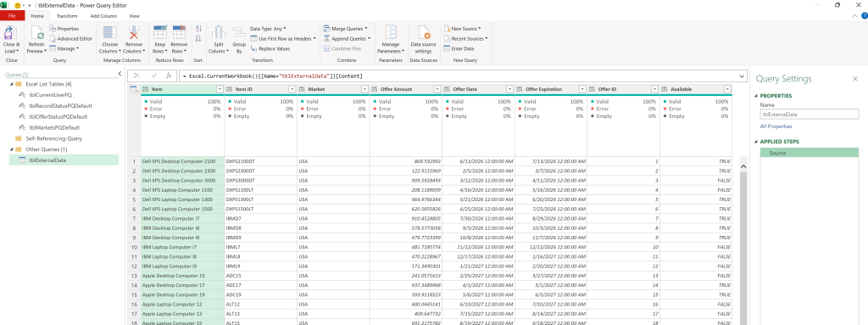
Task: Click Replace Values
Action: click(270, 49)
